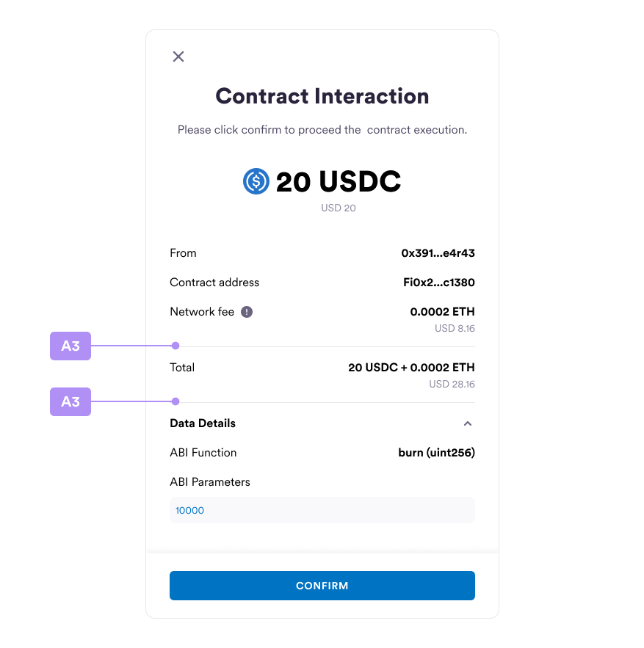Screen dimensions: 644x648
Task: Select the From address 0x391...e4r43
Action: tap(438, 253)
